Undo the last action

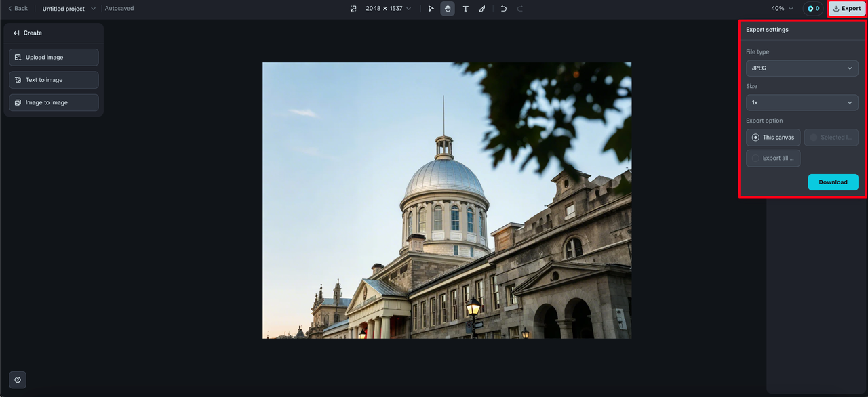[503, 9]
